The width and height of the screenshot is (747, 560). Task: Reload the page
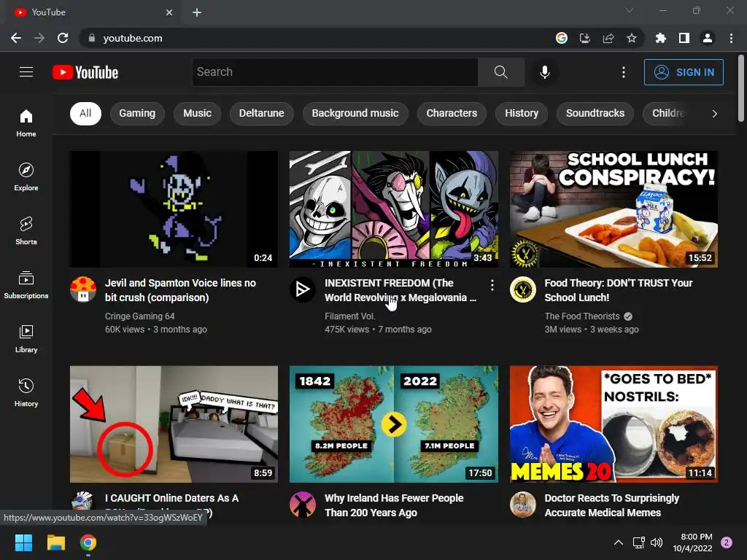[63, 38]
